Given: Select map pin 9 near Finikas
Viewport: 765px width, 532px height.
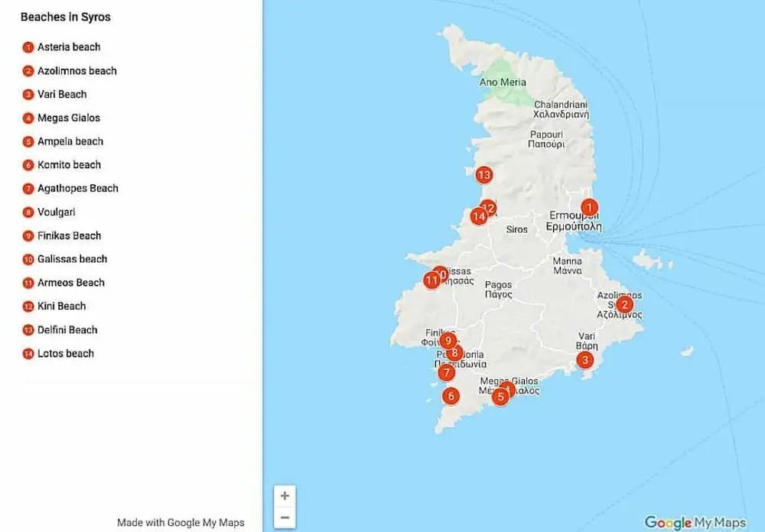Looking at the screenshot, I should tap(448, 341).
